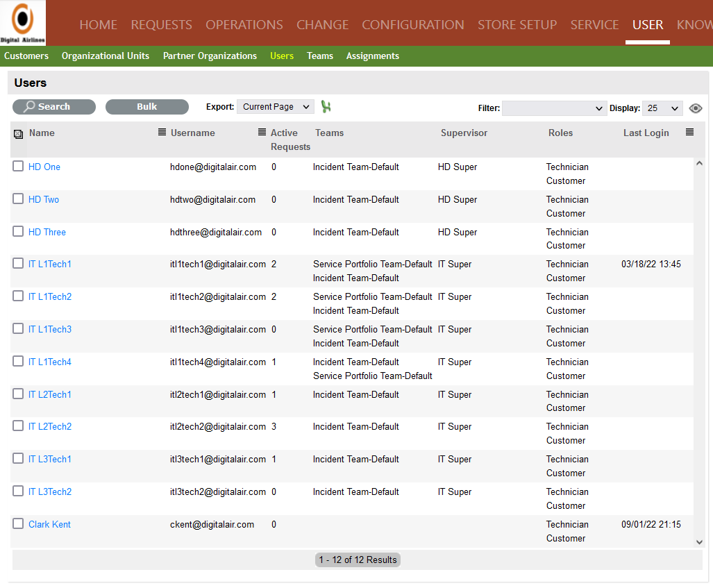Screen dimensions: 713x588
Task: Check the checkbox next to Clark Kent
Action: point(18,523)
